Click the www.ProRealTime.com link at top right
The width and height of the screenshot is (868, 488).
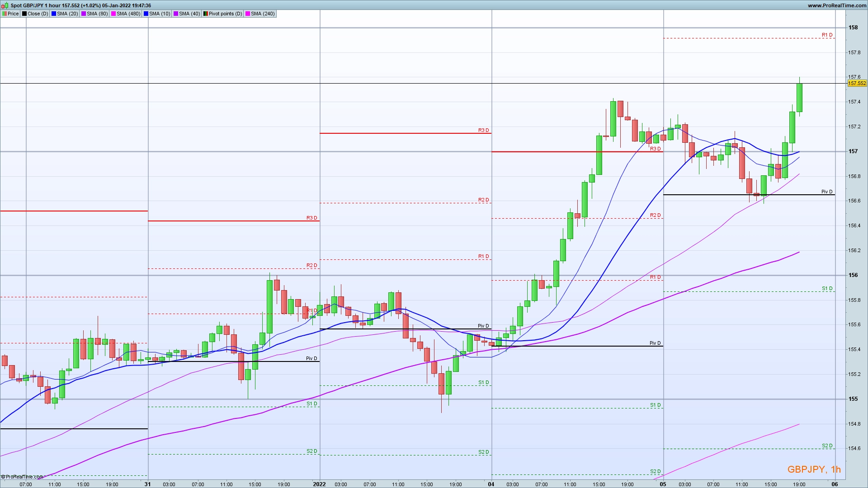[837, 5]
